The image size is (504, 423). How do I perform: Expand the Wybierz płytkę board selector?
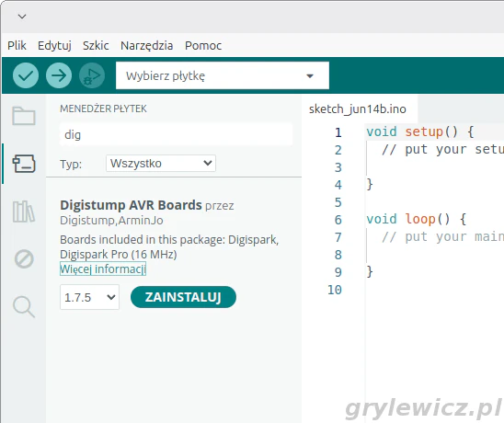point(223,75)
